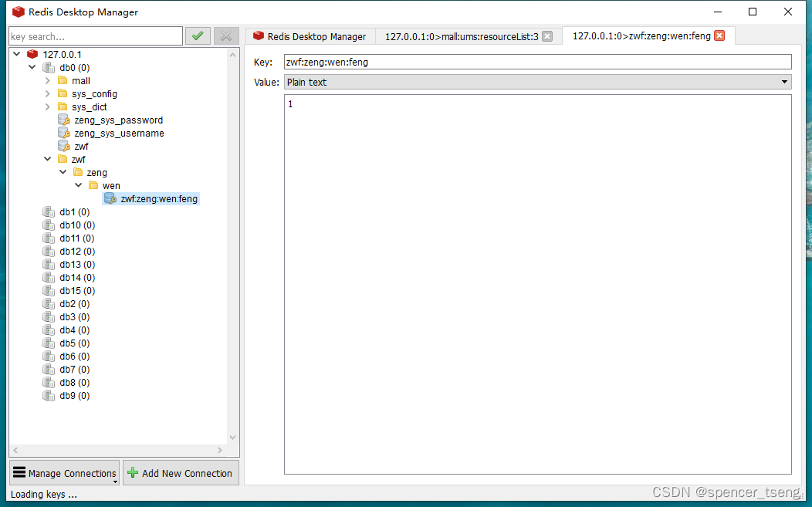Viewport: 812px width, 507px height.
Task: Collapse the zwf folder
Action: 48,159
